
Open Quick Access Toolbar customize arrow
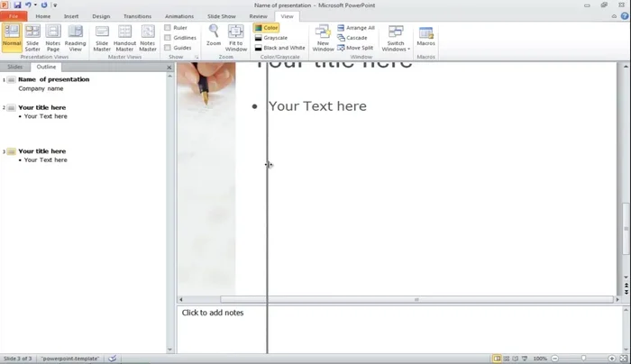(55, 5)
